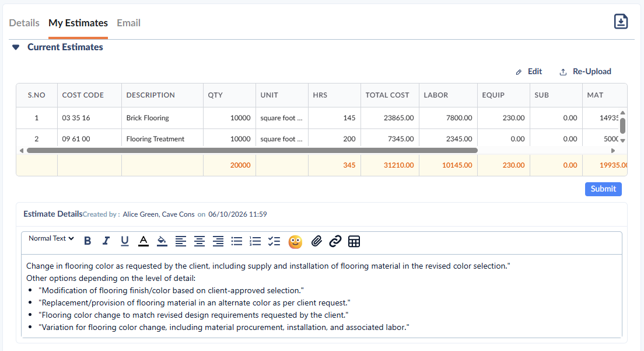
Task: Open the fill background color tool
Action: 162,241
